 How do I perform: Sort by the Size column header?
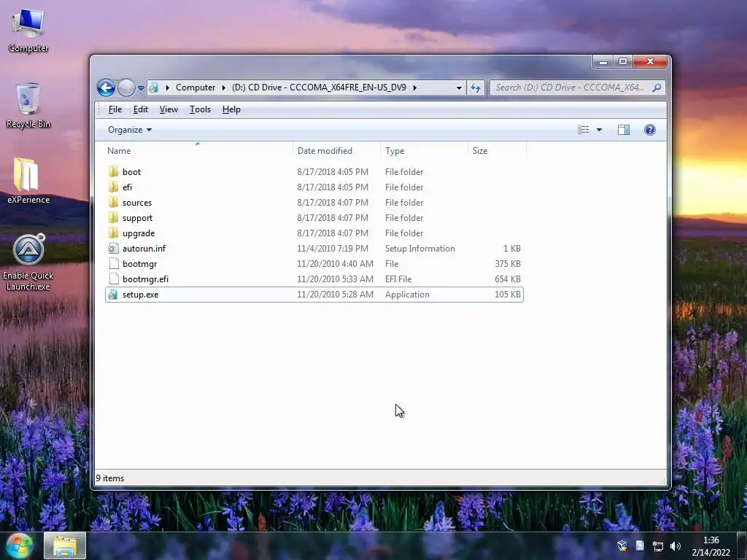pos(498,151)
